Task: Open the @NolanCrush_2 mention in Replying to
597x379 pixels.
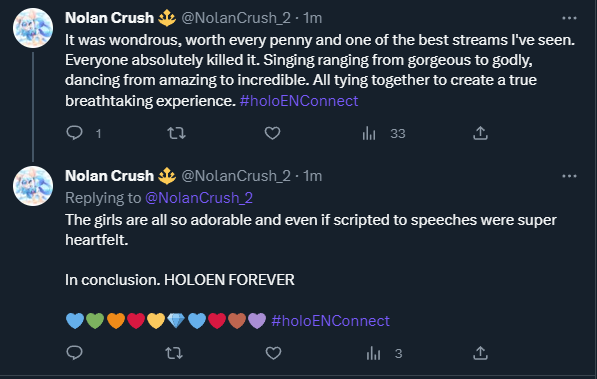Action: [199, 198]
